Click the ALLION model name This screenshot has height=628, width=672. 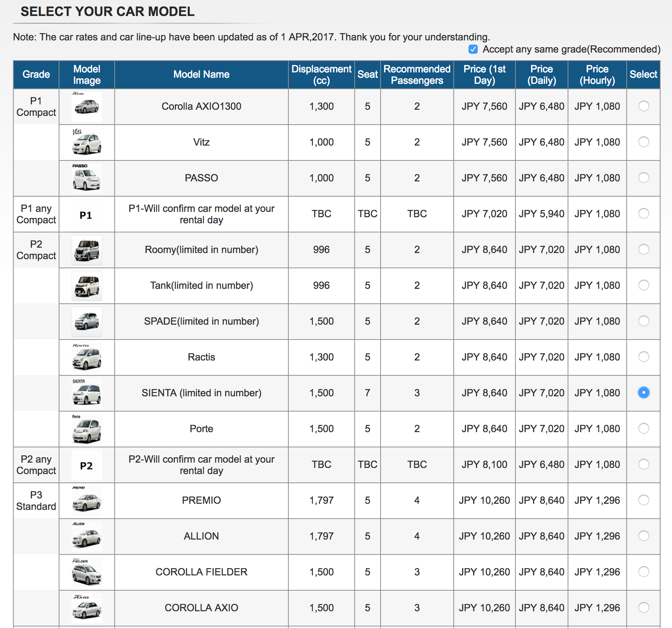(202, 536)
